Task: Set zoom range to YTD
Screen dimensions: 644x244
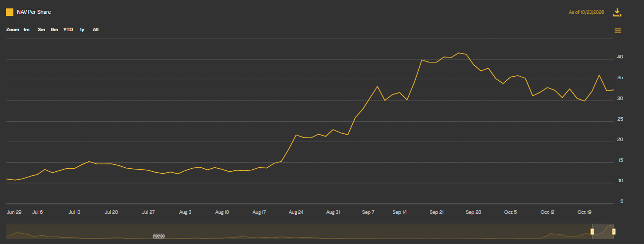Action: (x=68, y=30)
